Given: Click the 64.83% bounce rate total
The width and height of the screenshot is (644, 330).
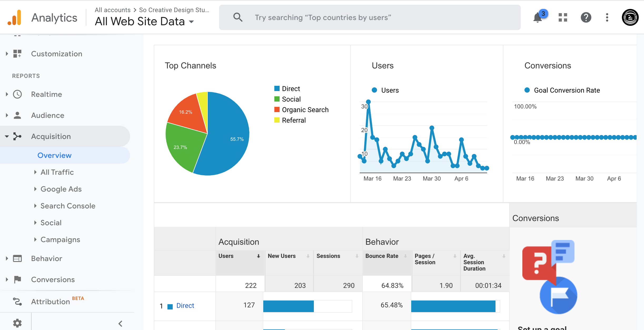Looking at the screenshot, I should pos(392,286).
